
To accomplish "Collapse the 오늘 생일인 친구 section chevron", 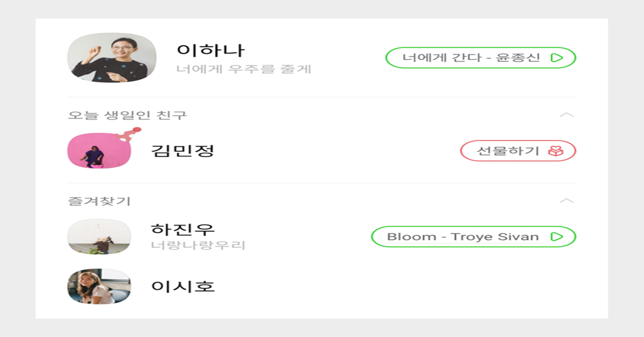I will click(566, 115).
